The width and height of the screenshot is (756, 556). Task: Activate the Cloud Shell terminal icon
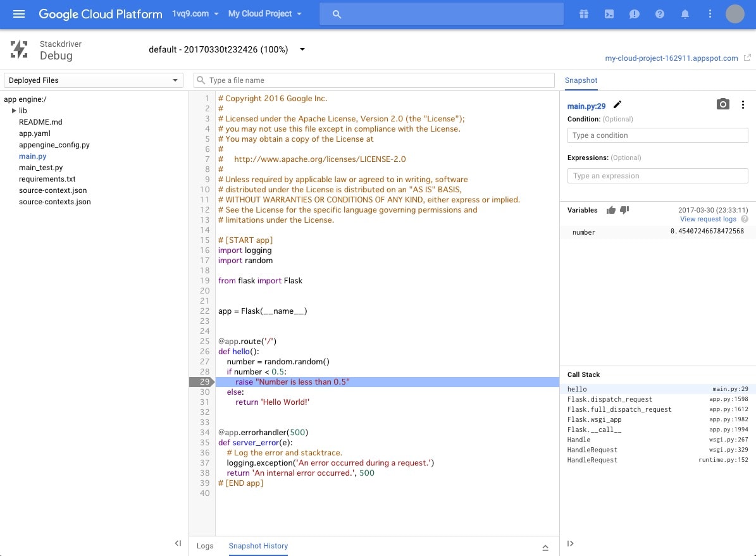point(609,14)
